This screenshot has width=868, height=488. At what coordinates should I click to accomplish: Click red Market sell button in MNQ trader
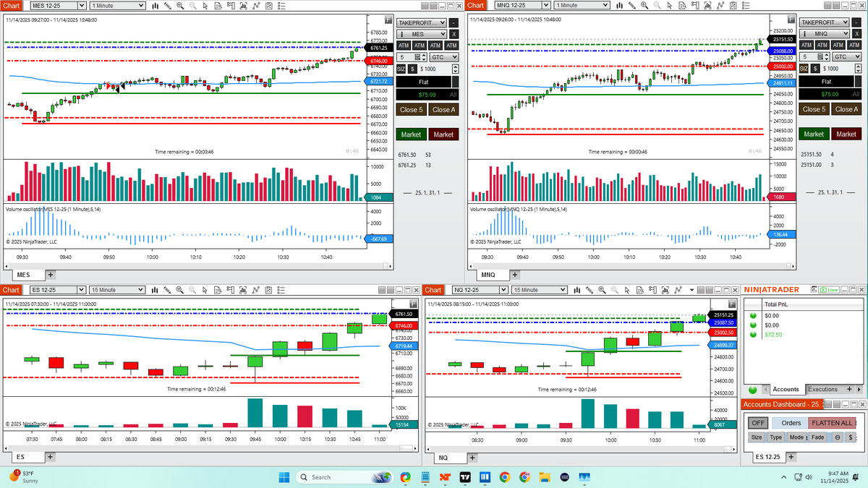(x=846, y=134)
